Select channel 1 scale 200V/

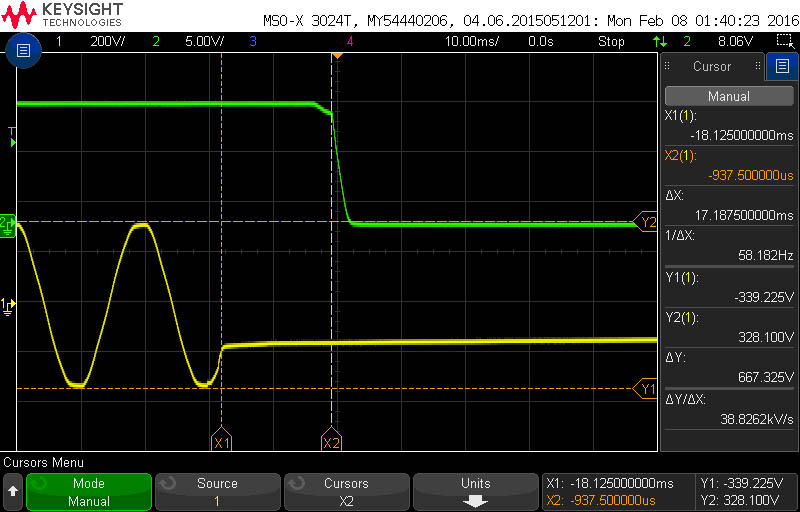click(x=107, y=41)
